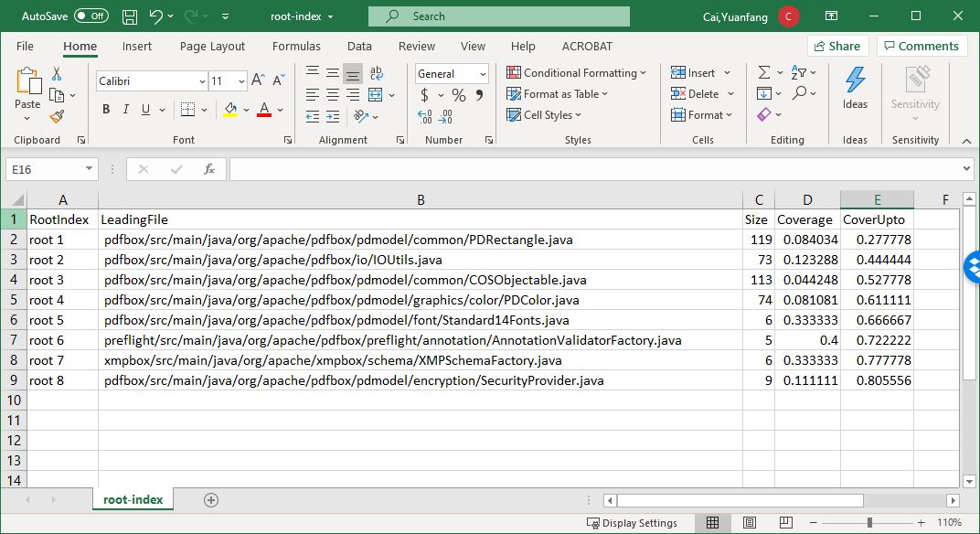Toggle Italic formatting
The image size is (980, 534).
pyautogui.click(x=125, y=110)
